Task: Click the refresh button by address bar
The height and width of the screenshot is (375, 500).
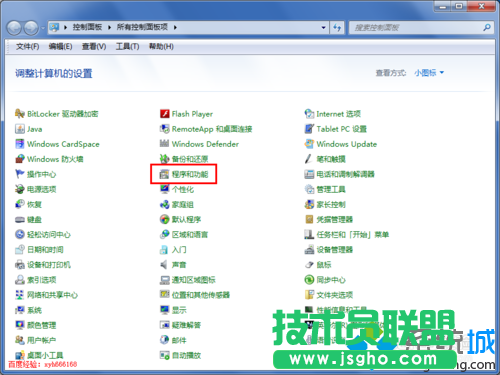Action: point(337,28)
